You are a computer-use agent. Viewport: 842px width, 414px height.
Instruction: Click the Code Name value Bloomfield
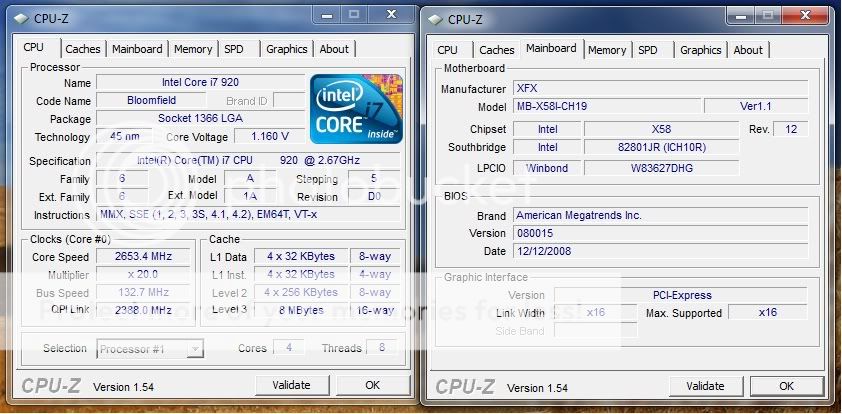pos(151,100)
